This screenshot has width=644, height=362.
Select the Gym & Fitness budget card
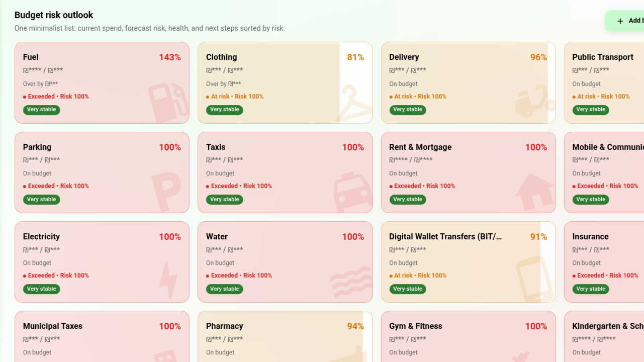pos(416,326)
